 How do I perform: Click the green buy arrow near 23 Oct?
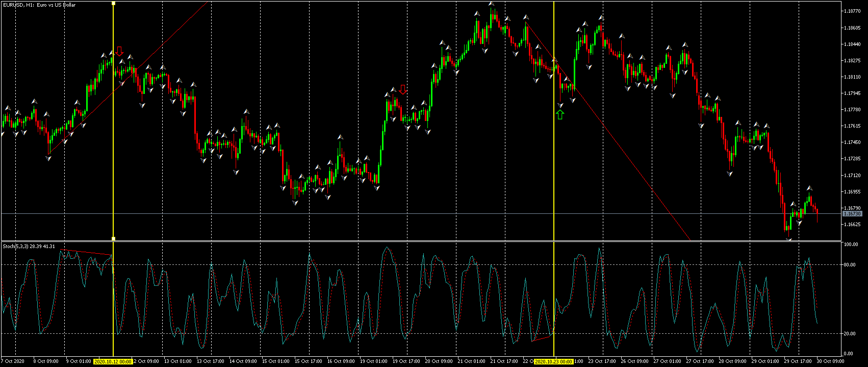(560, 115)
